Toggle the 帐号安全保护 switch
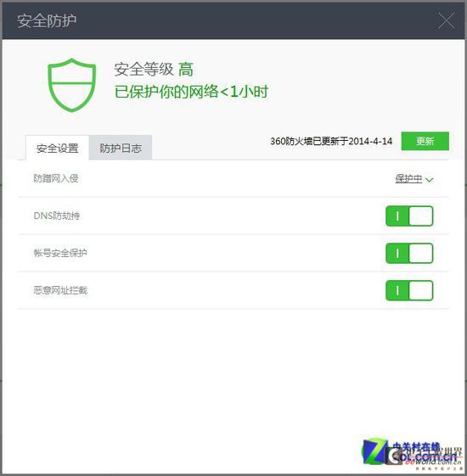Viewport: 467px width, 476px height. (x=409, y=253)
